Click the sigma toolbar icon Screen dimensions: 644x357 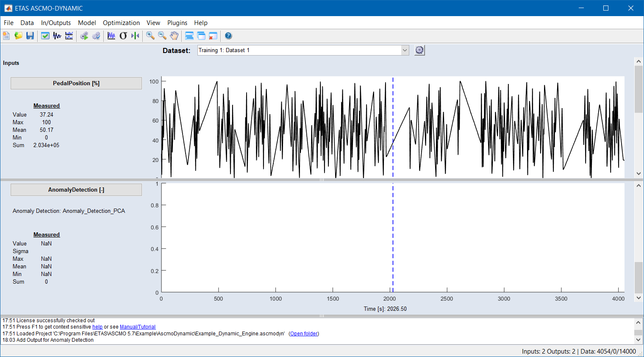[x=123, y=36]
